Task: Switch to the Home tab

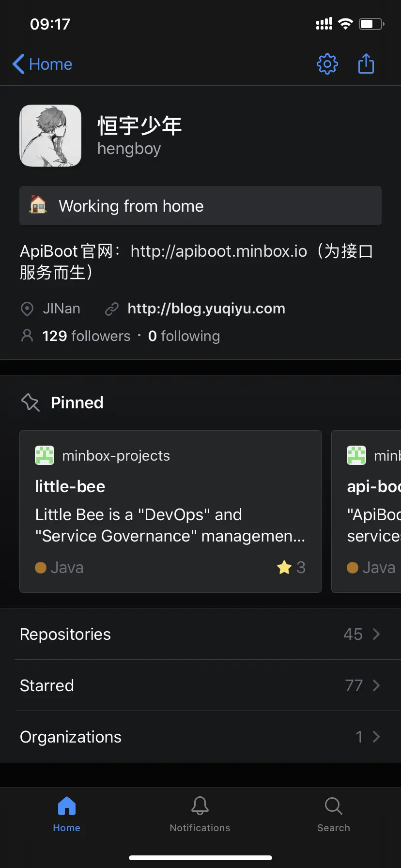Action: [67, 813]
